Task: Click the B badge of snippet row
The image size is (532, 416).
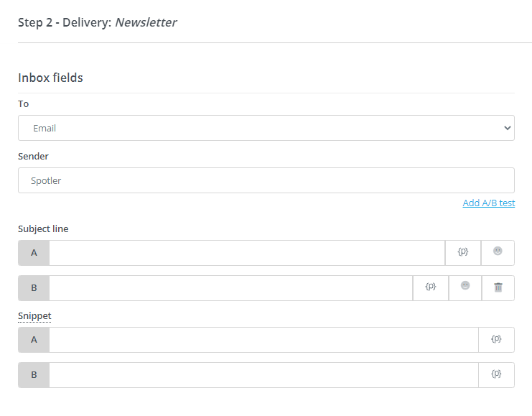Action: 34,375
